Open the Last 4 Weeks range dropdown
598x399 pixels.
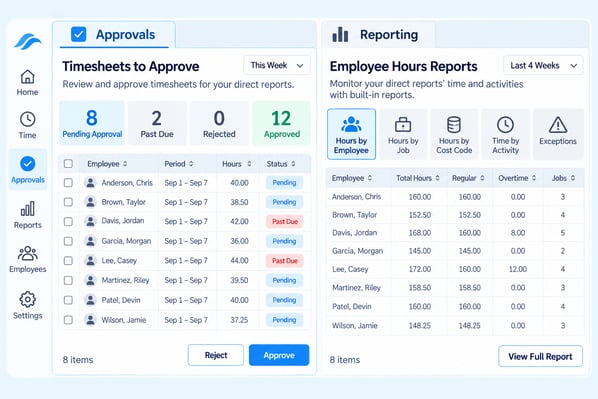pyautogui.click(x=543, y=65)
